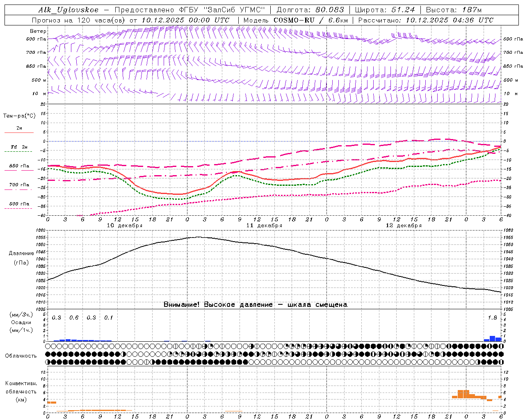Click the blue precipitation bars under 1.8
Viewport: 525px width, 420px height.
[493, 339]
